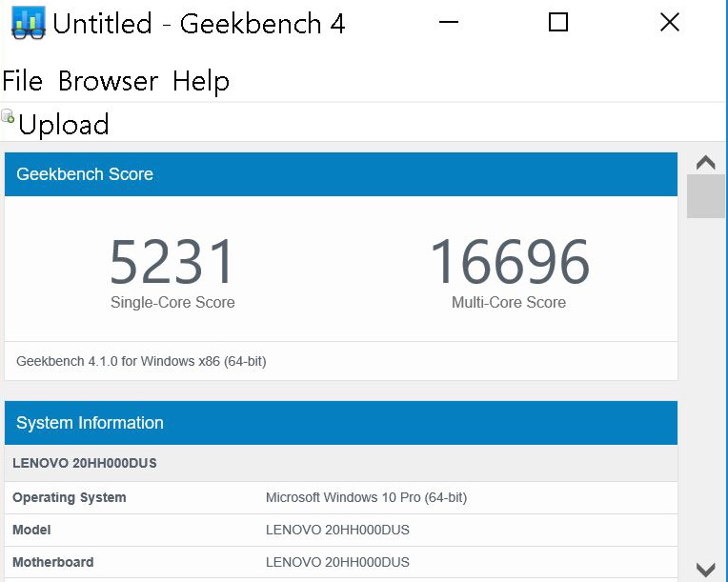Open the File menu
Viewport: 728px width, 582px height.
click(x=23, y=81)
